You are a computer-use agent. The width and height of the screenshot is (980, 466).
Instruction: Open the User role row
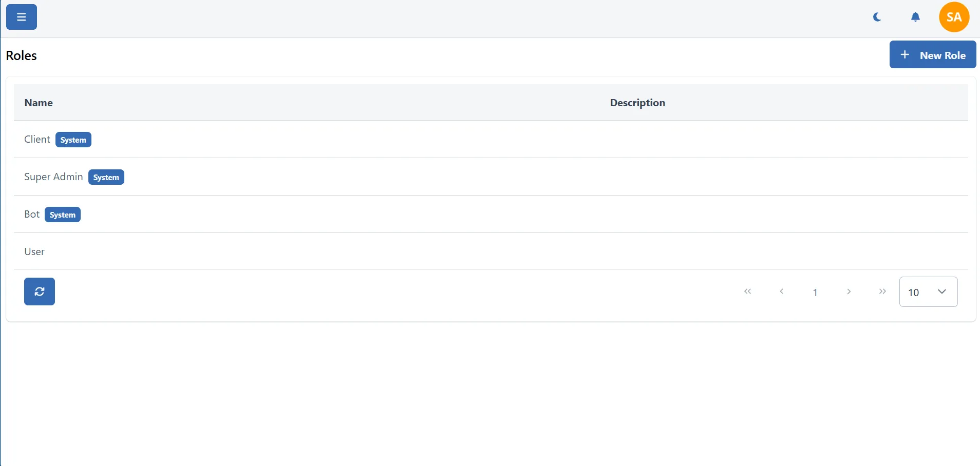[34, 252]
